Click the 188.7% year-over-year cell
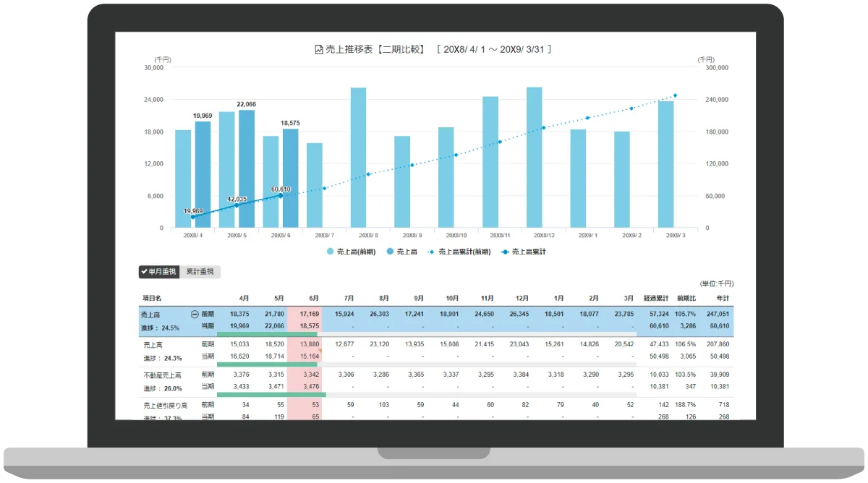 pos(684,405)
